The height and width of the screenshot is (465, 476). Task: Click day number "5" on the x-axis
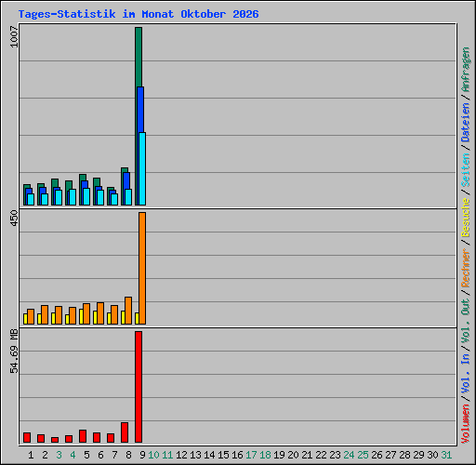(x=86, y=455)
